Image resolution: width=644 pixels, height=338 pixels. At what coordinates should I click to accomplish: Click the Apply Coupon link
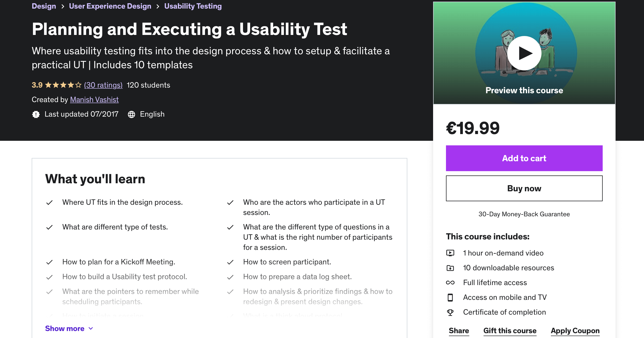point(575,331)
